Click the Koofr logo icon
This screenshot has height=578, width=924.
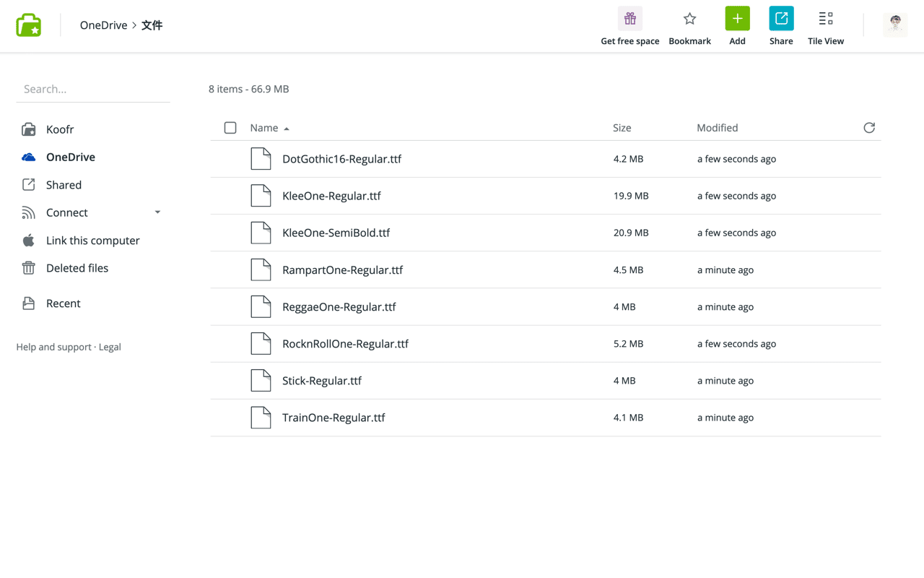pyautogui.click(x=29, y=25)
